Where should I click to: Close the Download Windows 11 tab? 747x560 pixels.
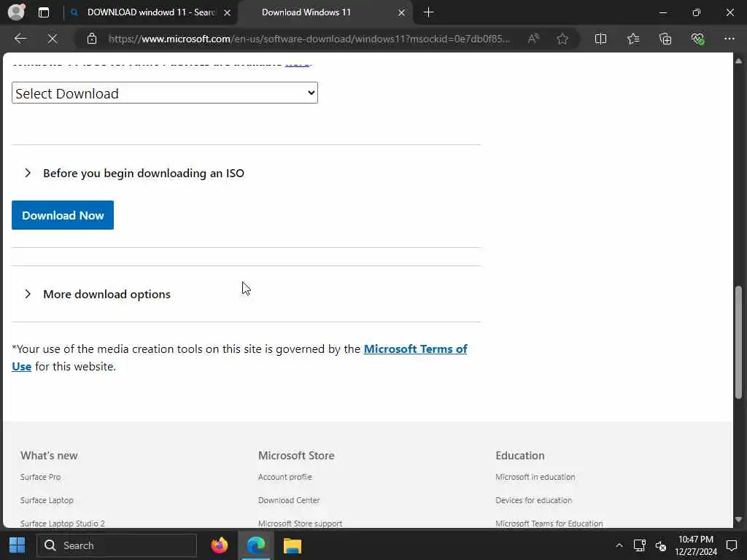click(402, 12)
